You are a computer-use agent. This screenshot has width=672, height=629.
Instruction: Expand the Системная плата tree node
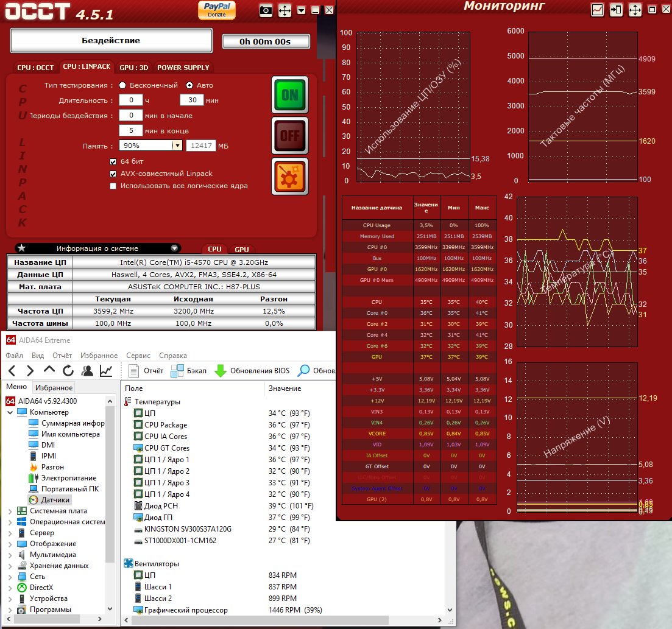(x=10, y=511)
